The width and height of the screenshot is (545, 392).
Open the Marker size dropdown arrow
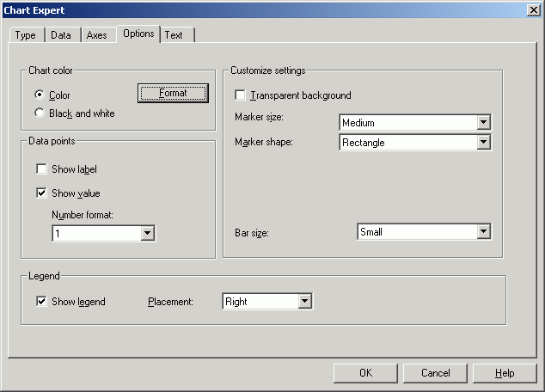click(483, 122)
